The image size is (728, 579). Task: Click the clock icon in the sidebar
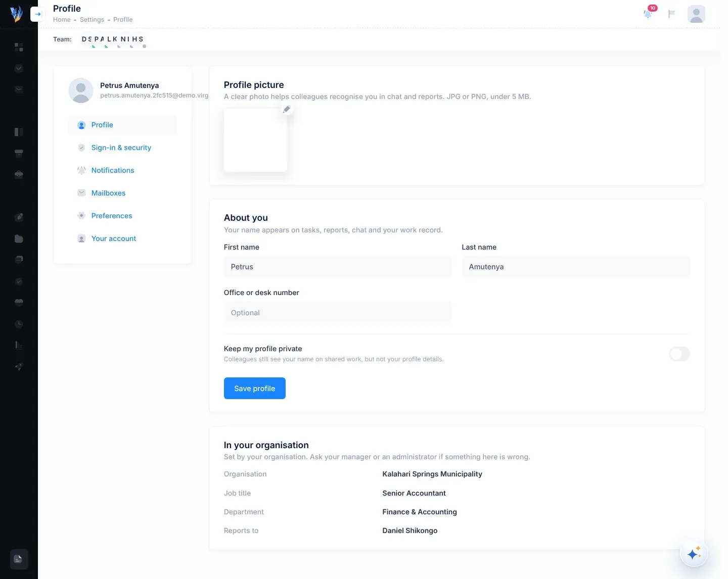(19, 324)
